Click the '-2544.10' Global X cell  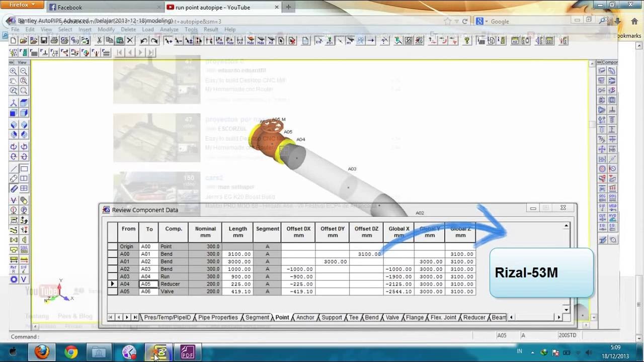point(399,292)
